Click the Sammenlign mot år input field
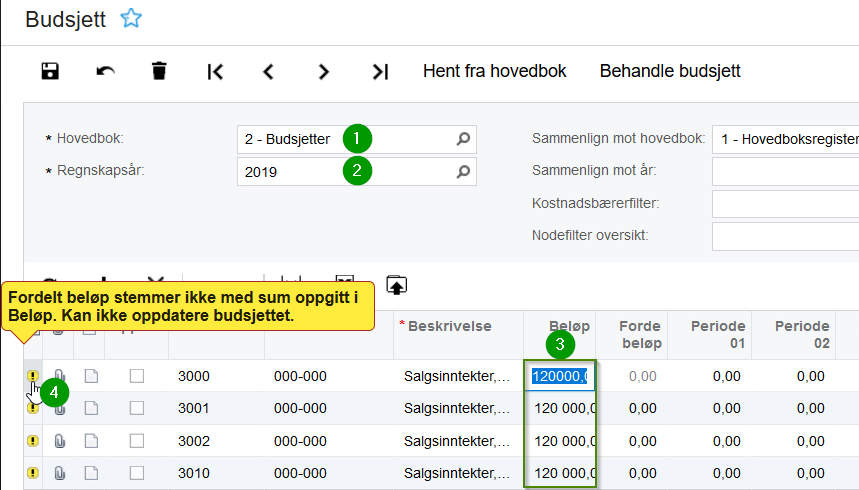The image size is (859, 490). point(785,171)
